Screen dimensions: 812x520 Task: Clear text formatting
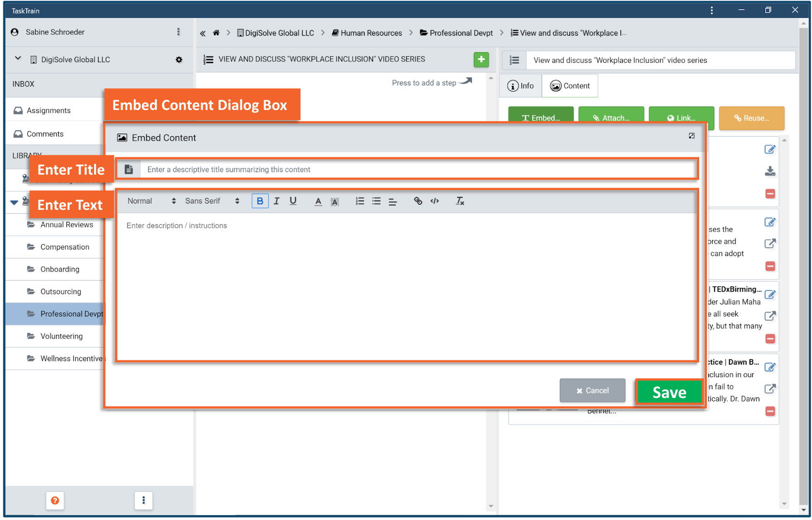460,201
